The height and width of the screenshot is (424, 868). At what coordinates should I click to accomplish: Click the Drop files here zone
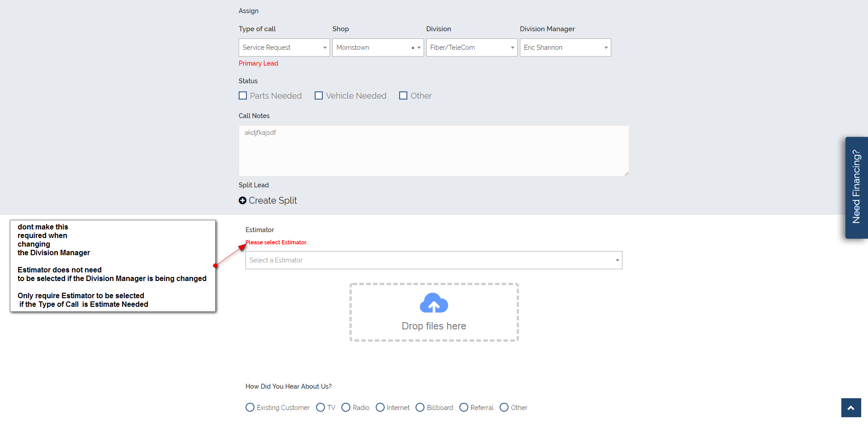434,326
